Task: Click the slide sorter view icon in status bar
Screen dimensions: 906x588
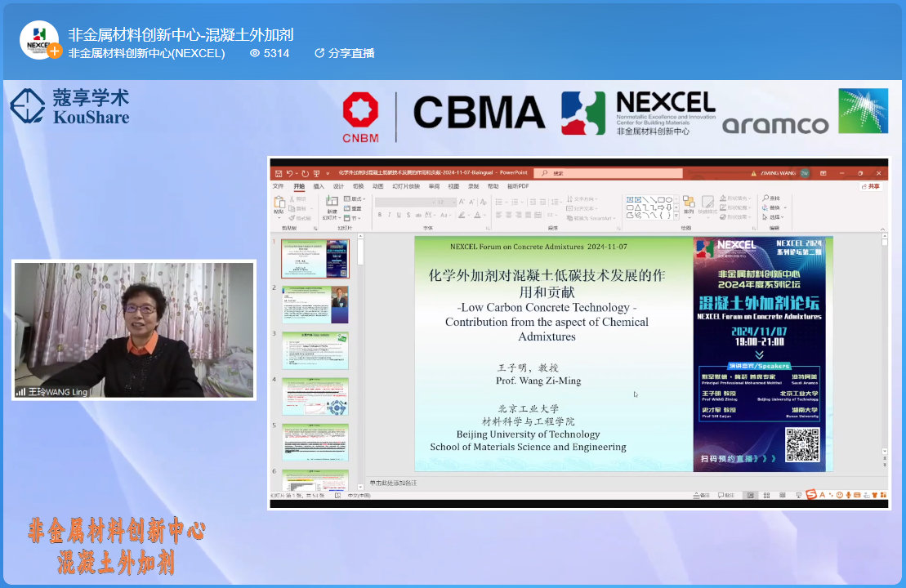Action: pos(768,495)
